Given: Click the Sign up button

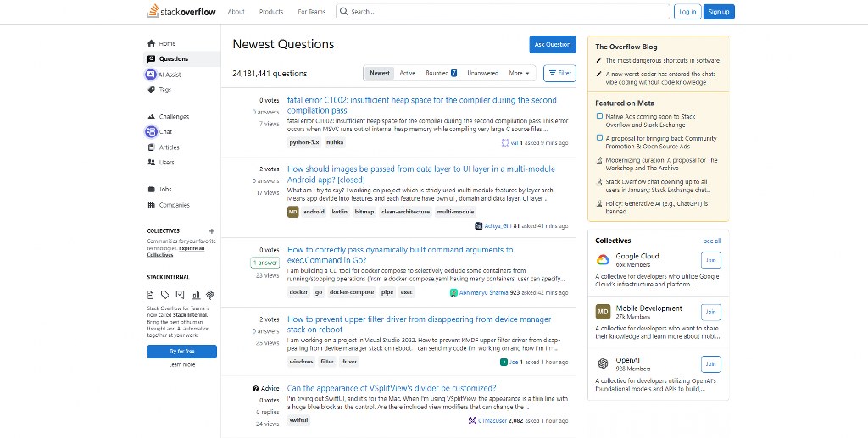Looking at the screenshot, I should 719,12.
